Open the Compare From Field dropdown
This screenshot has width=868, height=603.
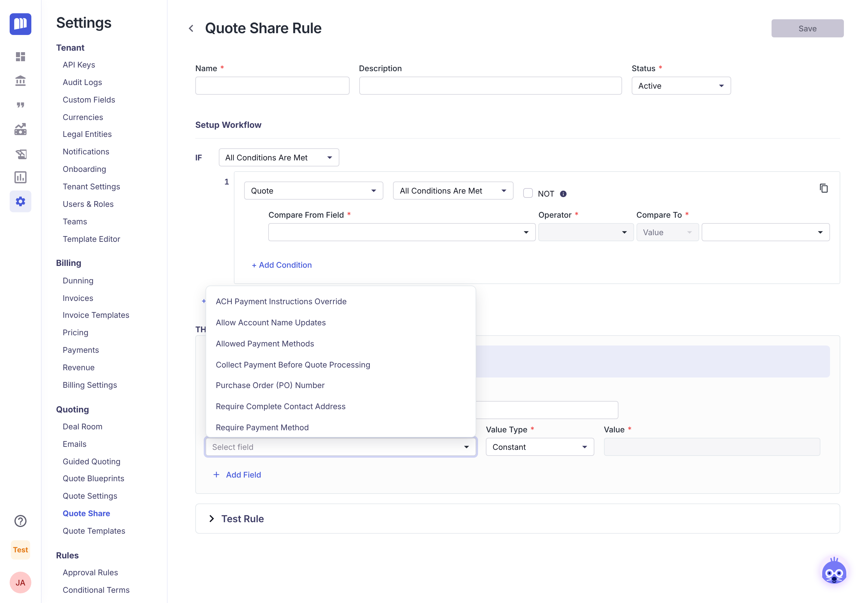point(402,232)
